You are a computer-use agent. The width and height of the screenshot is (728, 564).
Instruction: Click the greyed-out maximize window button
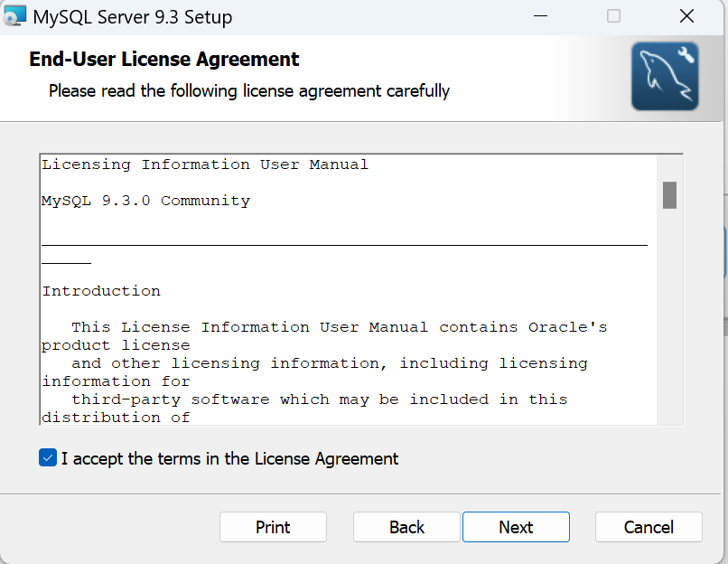click(613, 16)
